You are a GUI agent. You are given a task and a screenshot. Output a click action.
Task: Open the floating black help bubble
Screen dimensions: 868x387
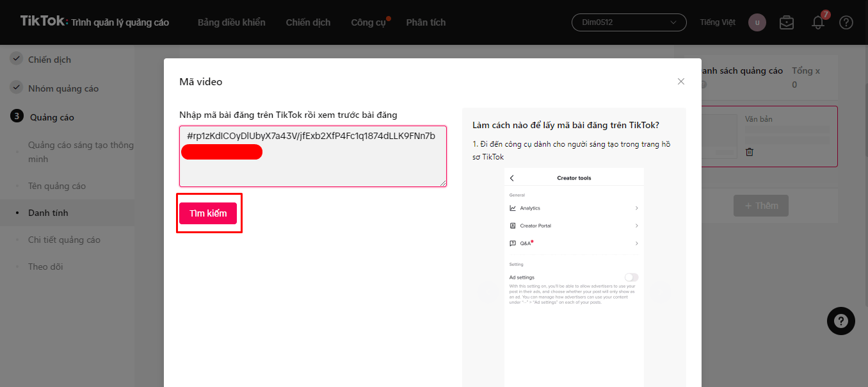pyautogui.click(x=840, y=320)
